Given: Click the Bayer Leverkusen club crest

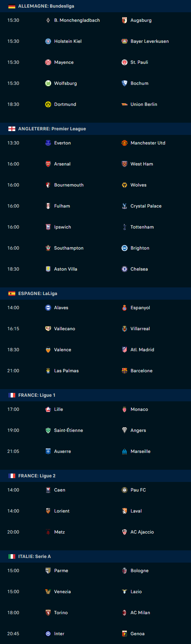Looking at the screenshot, I should pos(125,41).
